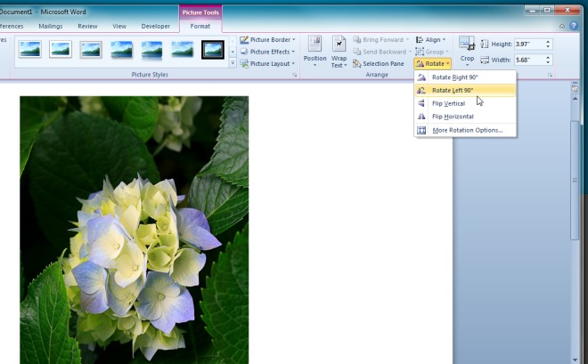Open More Rotation Options dialog
The image size is (588, 364).
coord(465,130)
